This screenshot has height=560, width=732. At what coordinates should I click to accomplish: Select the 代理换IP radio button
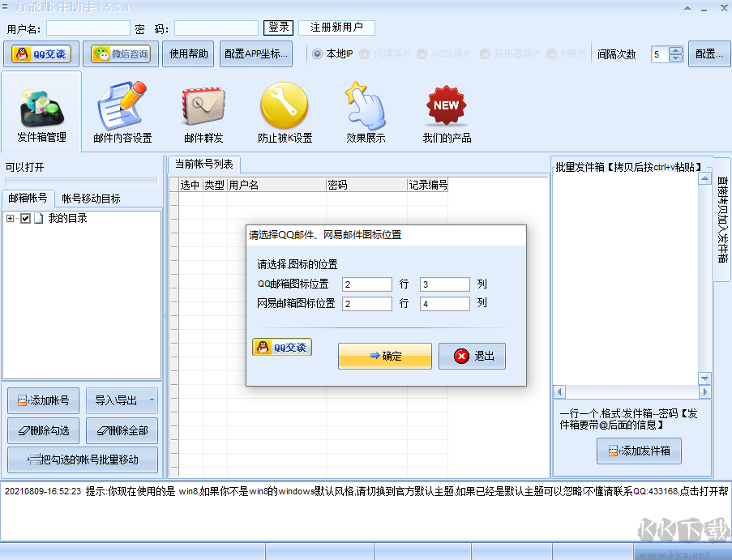(363, 54)
